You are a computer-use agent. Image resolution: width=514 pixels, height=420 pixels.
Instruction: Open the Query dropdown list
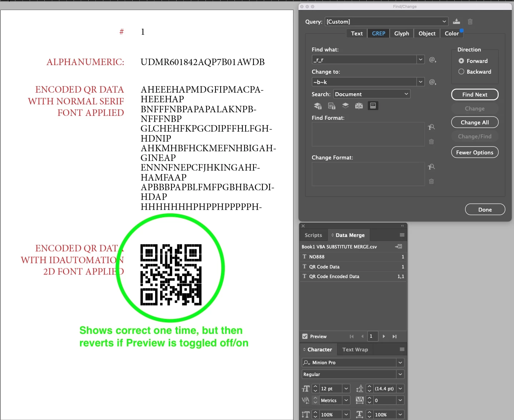[444, 21]
